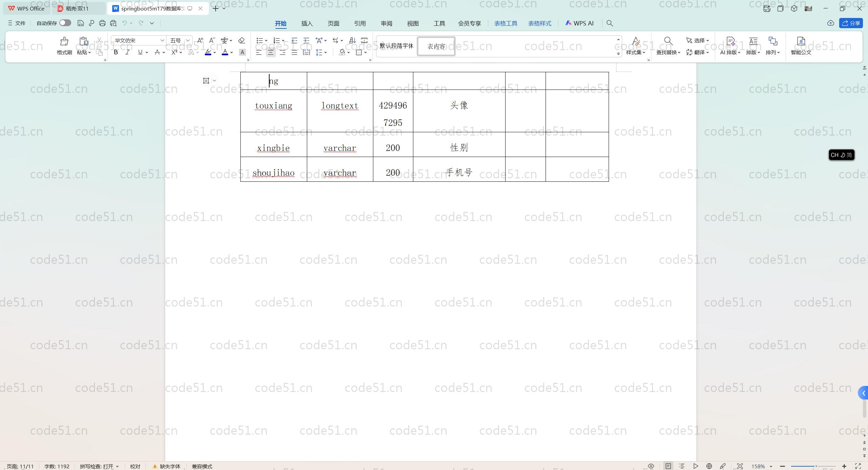Screen dimensions: 868x470
Task: Click the increase font size icon
Action: pyautogui.click(x=200, y=40)
